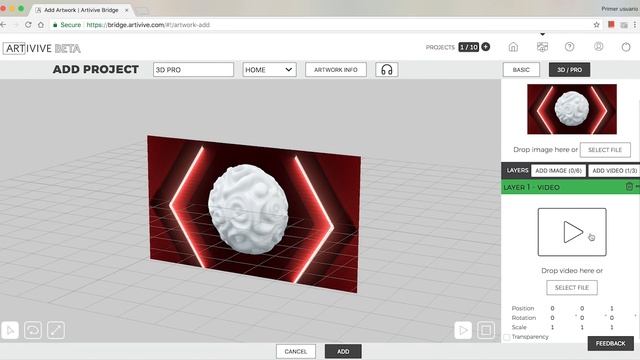Click ADD IMAGE (0/6) button

(x=558, y=171)
